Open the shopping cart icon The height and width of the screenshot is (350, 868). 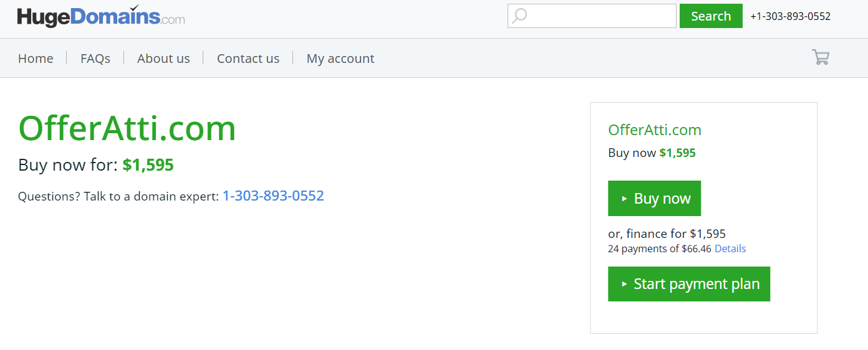click(821, 57)
